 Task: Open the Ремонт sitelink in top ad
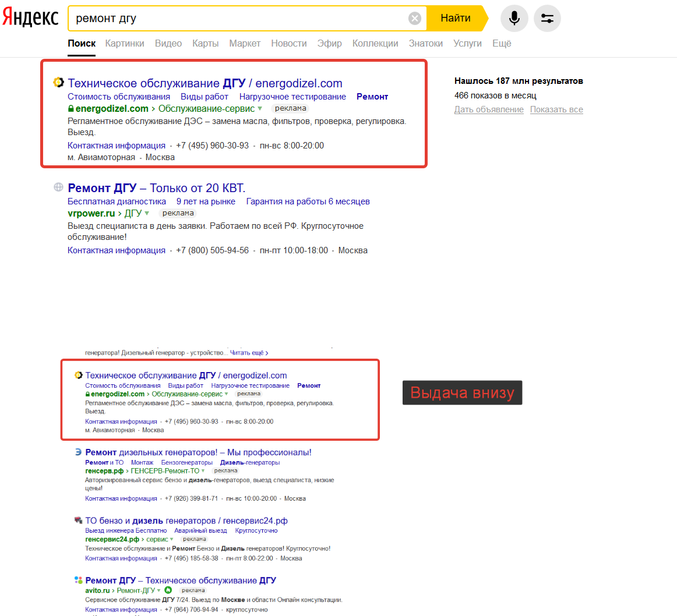pos(372,97)
